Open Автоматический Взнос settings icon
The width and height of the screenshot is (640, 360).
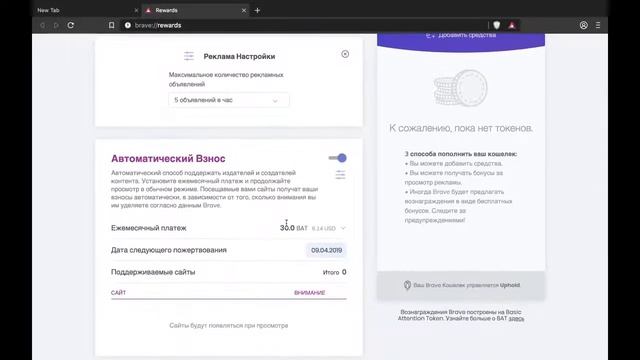click(x=340, y=175)
